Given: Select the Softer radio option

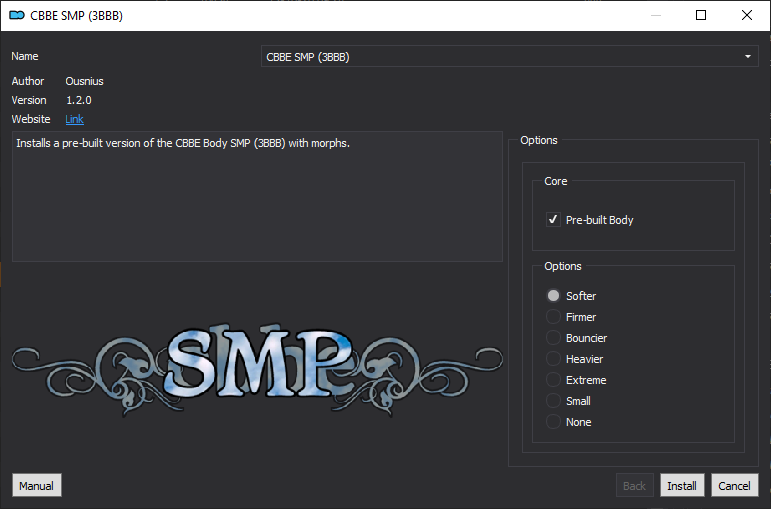Looking at the screenshot, I should point(553,296).
